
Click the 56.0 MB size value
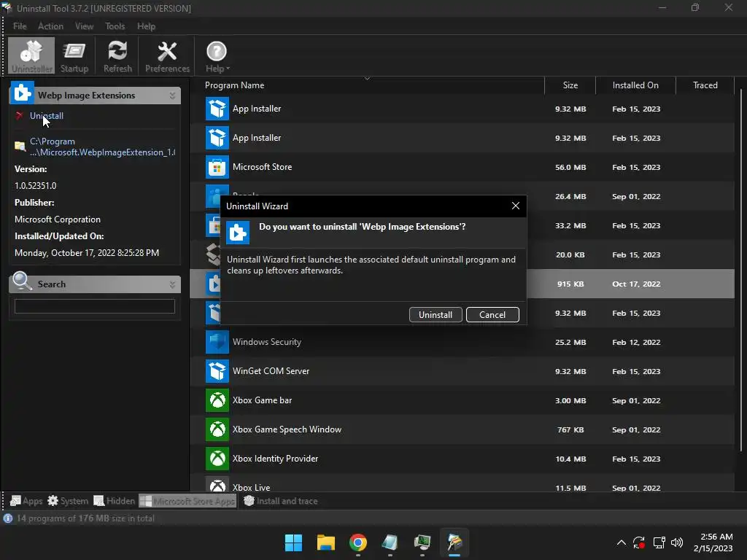coord(570,168)
